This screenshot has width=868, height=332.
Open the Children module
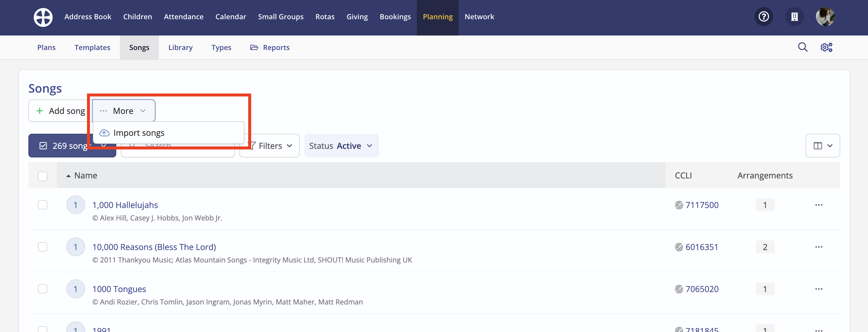tap(138, 17)
